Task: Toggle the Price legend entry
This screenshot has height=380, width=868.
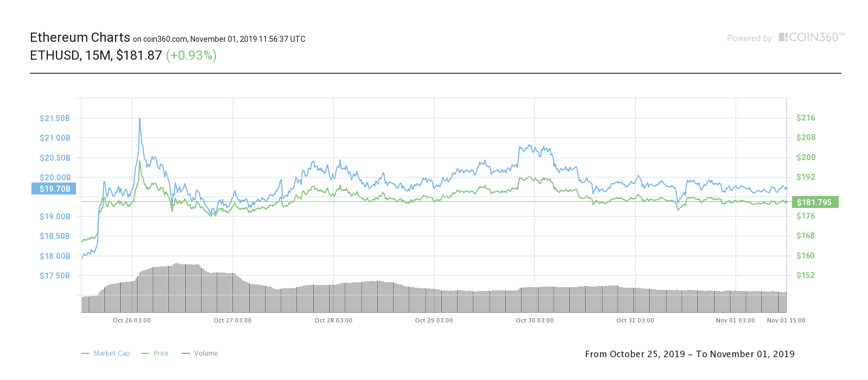Action: coord(155,353)
